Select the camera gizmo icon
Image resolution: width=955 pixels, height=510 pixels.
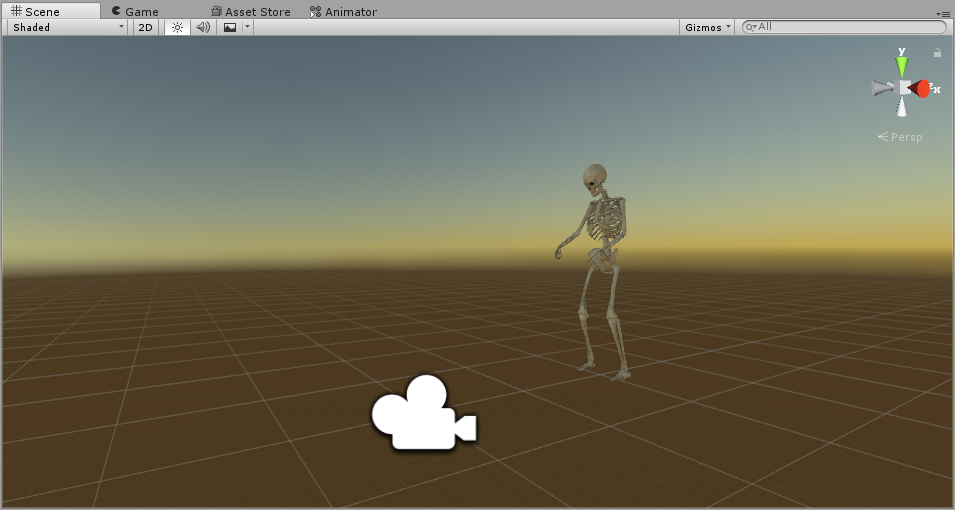pos(424,413)
